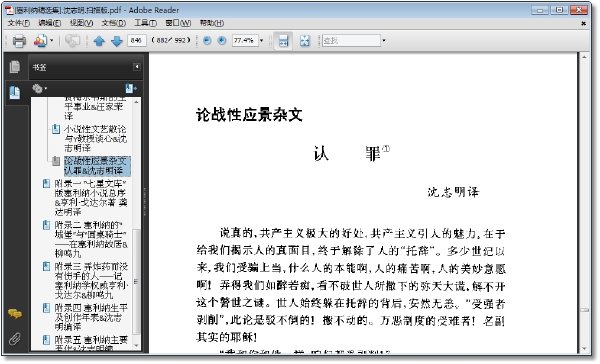Open the find options dropdown arrow
The height and width of the screenshot is (364, 600).
click(x=384, y=41)
